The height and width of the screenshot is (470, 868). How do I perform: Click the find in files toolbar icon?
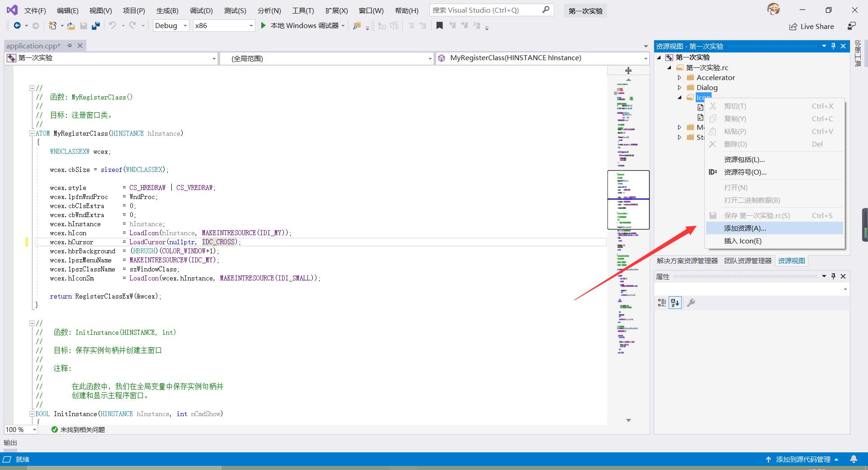357,26
